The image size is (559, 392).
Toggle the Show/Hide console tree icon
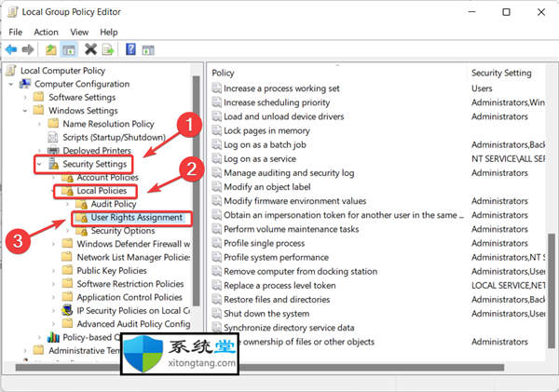(x=69, y=49)
